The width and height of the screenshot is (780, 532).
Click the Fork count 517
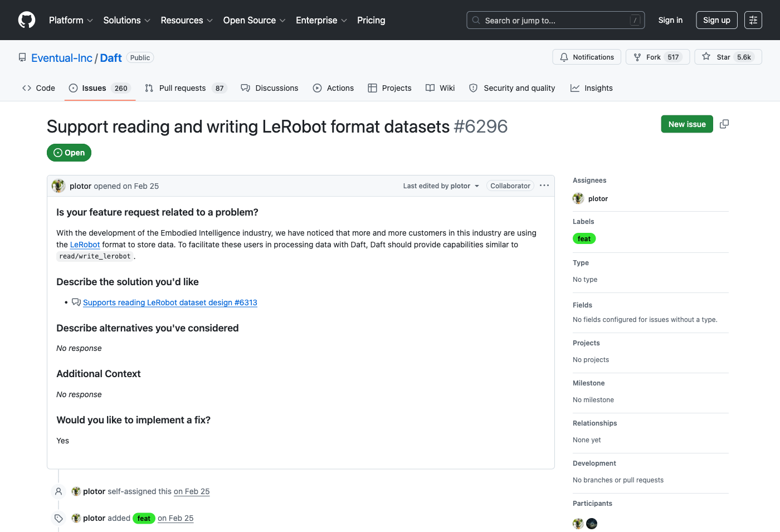673,57
